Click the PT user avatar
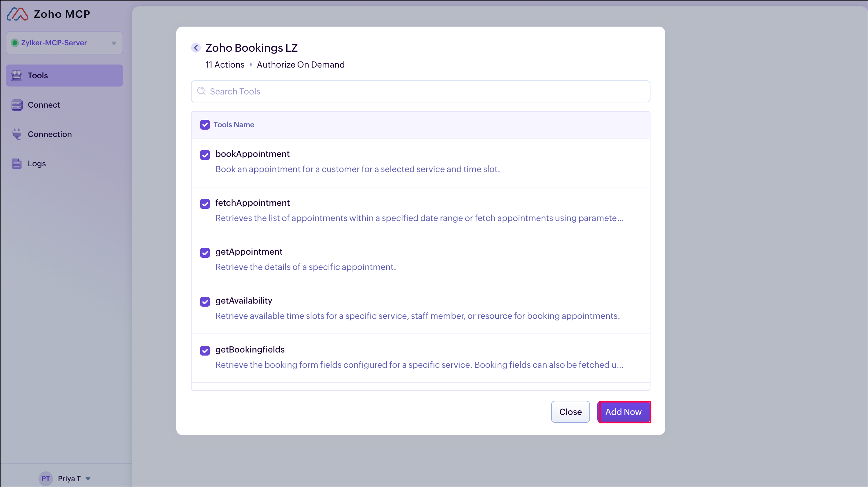 [x=46, y=478]
